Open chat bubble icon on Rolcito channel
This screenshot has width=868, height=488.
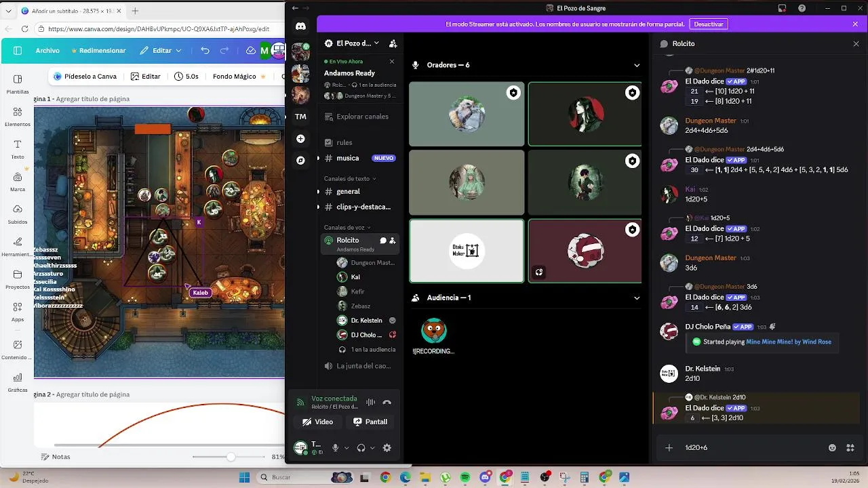[383, 240]
